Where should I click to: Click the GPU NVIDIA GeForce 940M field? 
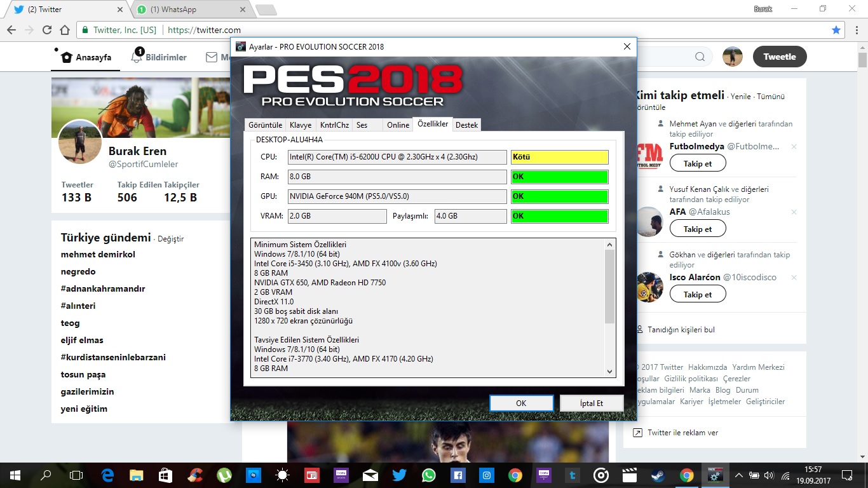[x=397, y=196]
